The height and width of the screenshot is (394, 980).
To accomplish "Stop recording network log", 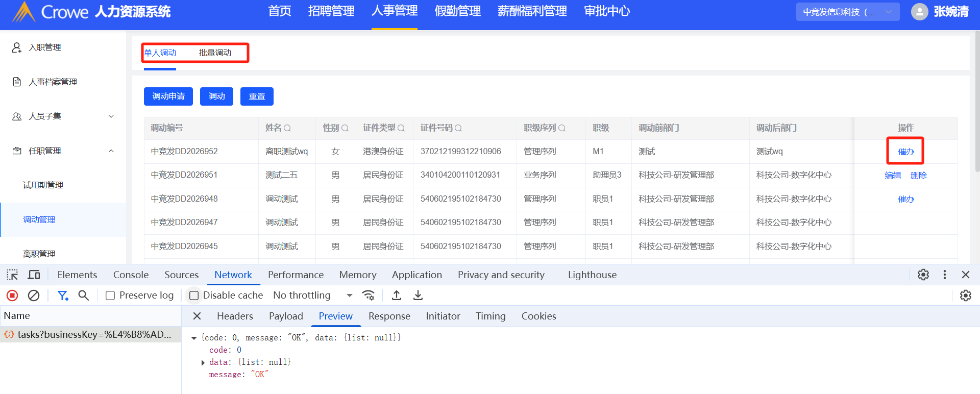I will [x=12, y=295].
